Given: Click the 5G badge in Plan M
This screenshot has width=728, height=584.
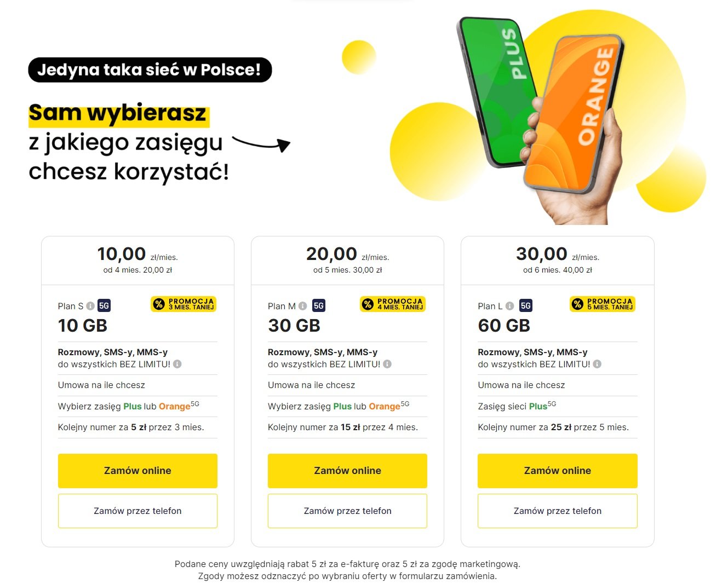Looking at the screenshot, I should pos(319,306).
